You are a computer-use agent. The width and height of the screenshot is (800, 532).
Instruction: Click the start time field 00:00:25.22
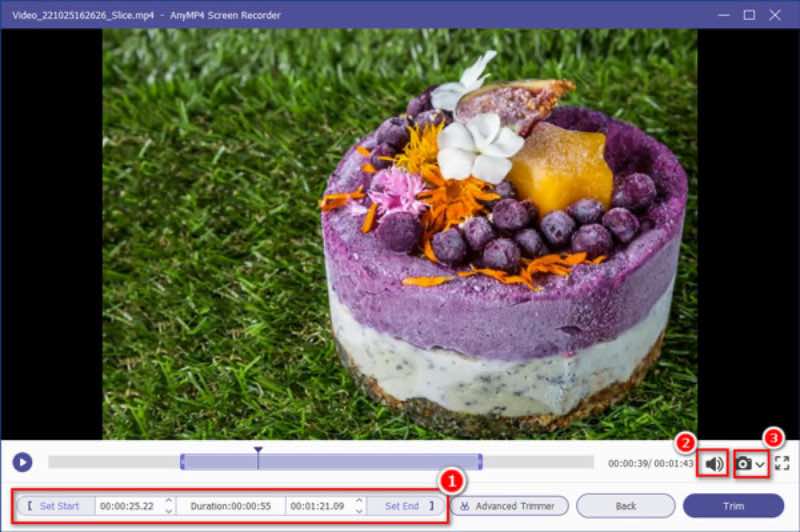point(127,506)
